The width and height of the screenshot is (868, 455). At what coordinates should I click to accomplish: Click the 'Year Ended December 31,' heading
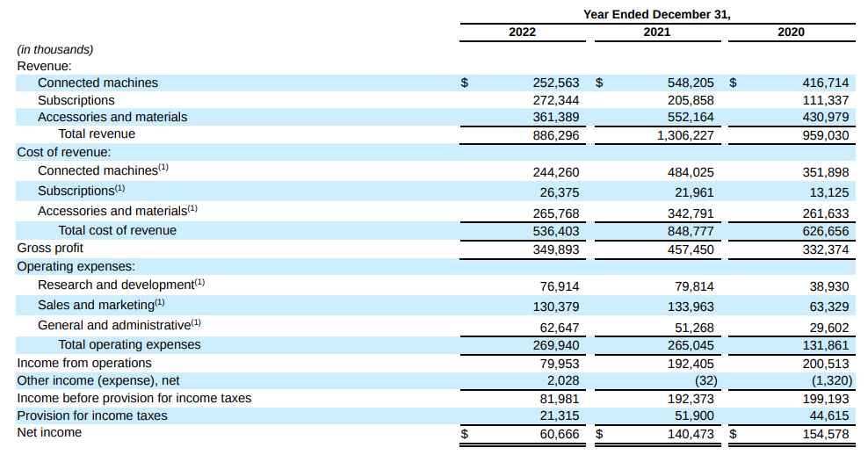(656, 14)
